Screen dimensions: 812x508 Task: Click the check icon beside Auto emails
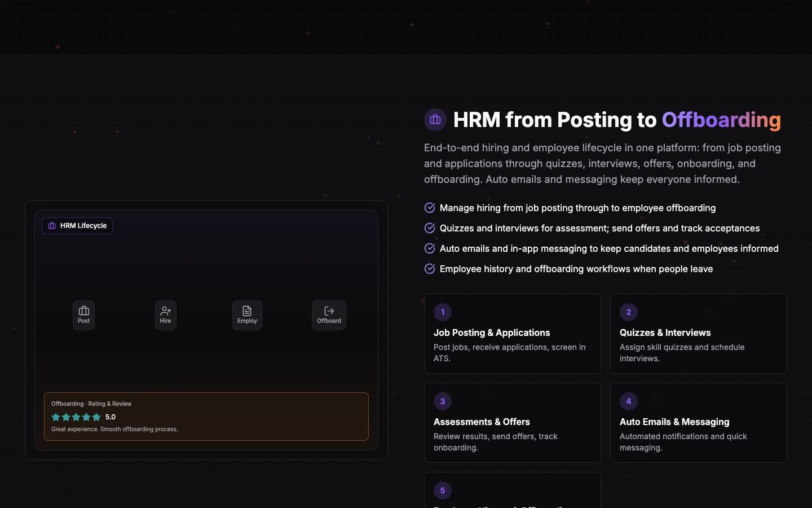tap(430, 248)
